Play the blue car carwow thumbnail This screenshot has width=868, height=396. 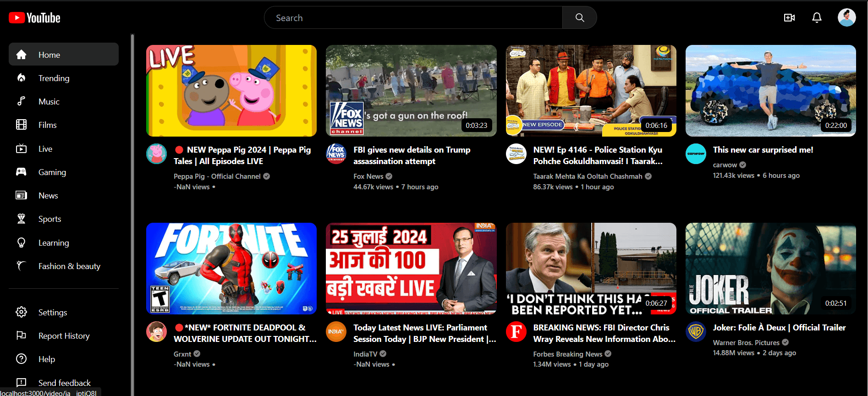771,91
